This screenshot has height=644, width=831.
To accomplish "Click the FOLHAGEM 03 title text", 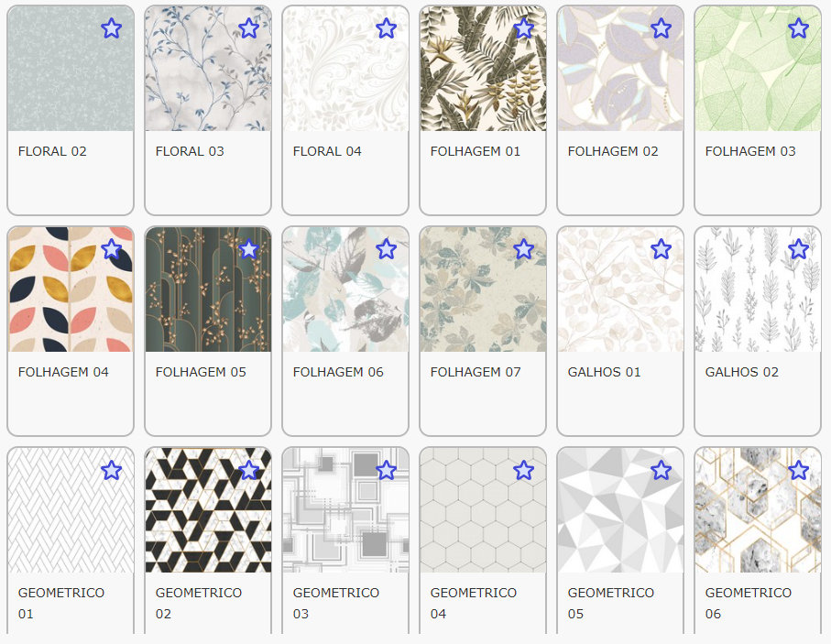I will (x=749, y=151).
